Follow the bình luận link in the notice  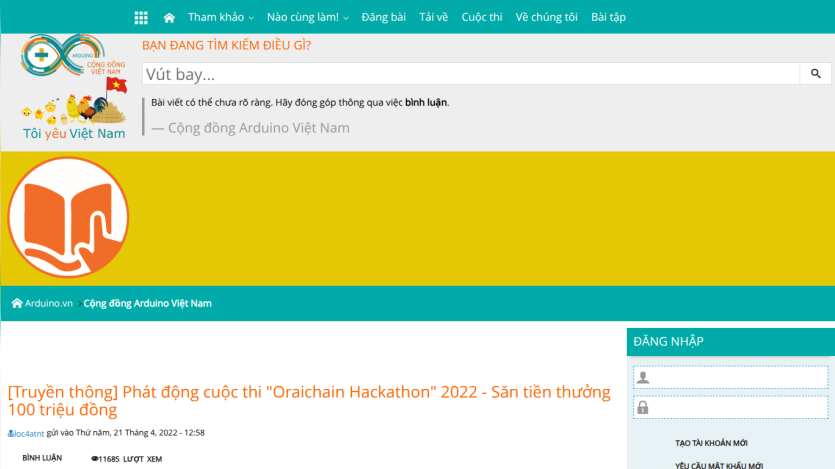coord(425,102)
